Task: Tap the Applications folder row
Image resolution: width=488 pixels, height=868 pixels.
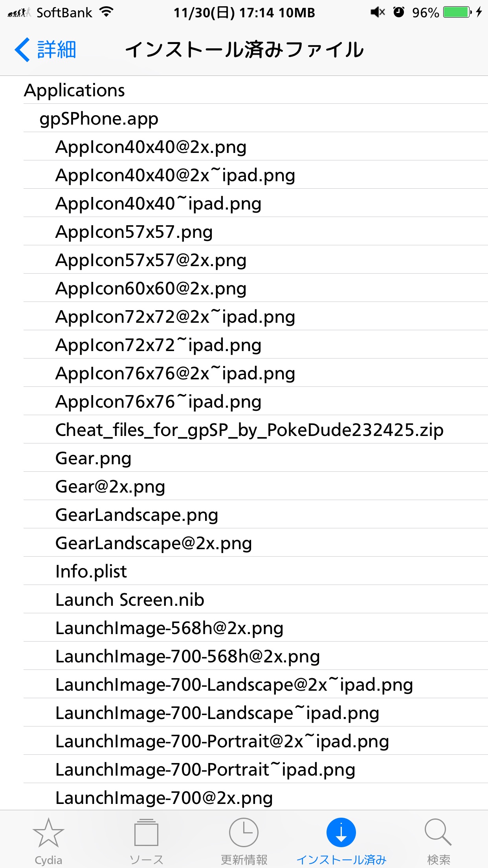Action: pos(256,90)
